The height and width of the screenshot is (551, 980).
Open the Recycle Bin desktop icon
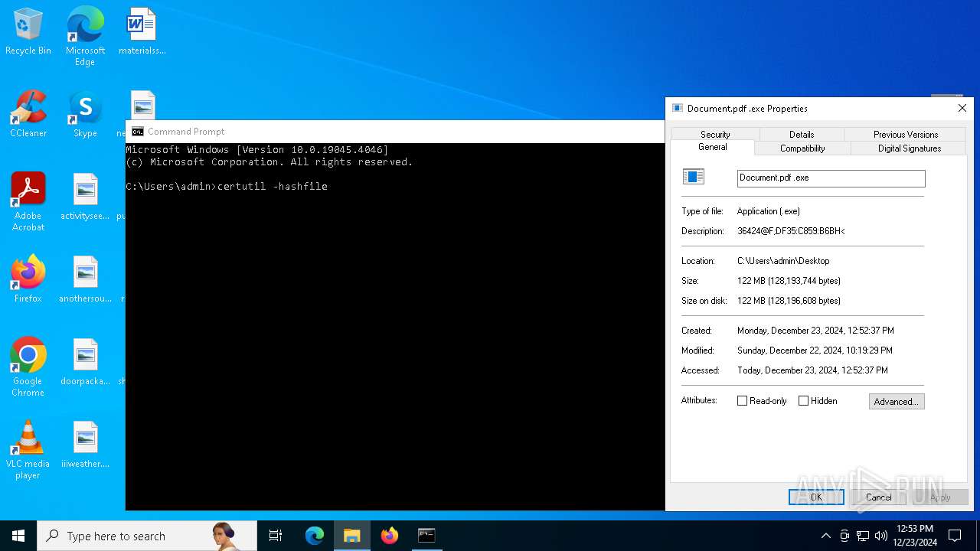pos(28,32)
